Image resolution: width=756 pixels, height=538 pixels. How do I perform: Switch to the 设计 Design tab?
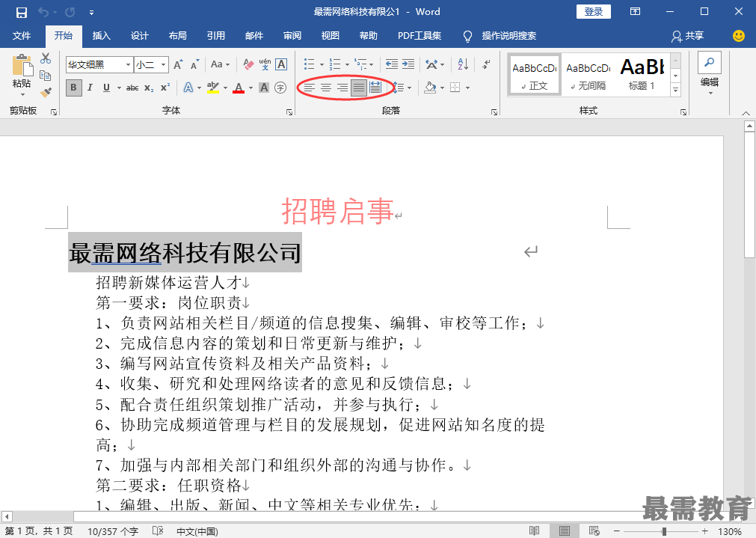[x=139, y=36]
